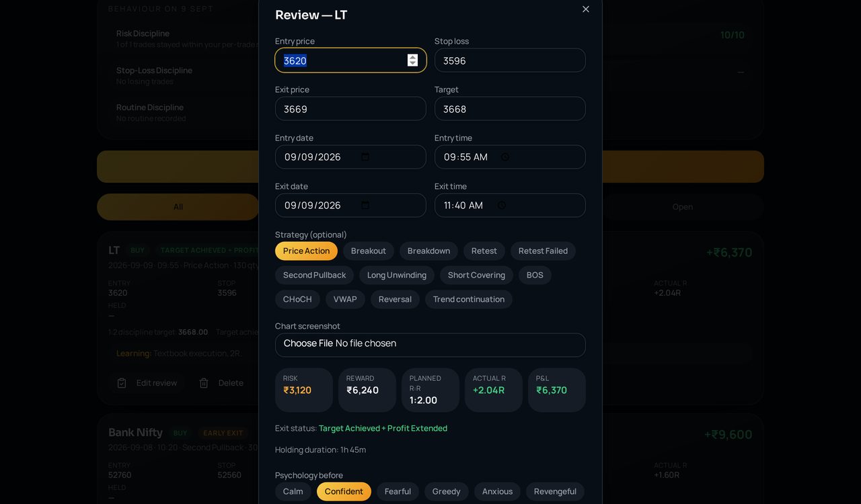Focus the Target input field
Screen dimensions: 861x504
pos(510,109)
